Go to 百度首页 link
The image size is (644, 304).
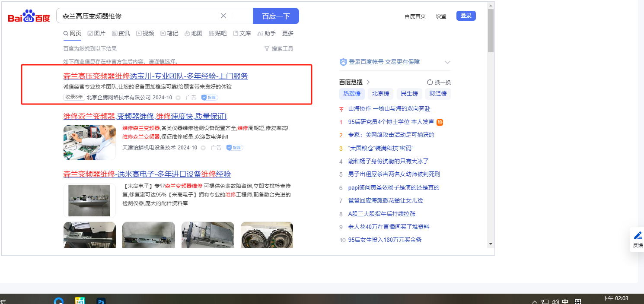point(415,16)
